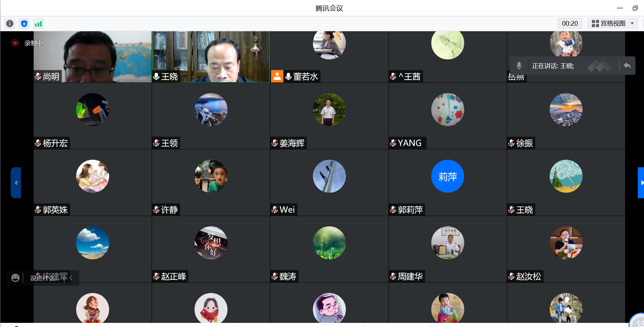Open the meeting info icon
The image size is (644, 327).
pos(10,23)
